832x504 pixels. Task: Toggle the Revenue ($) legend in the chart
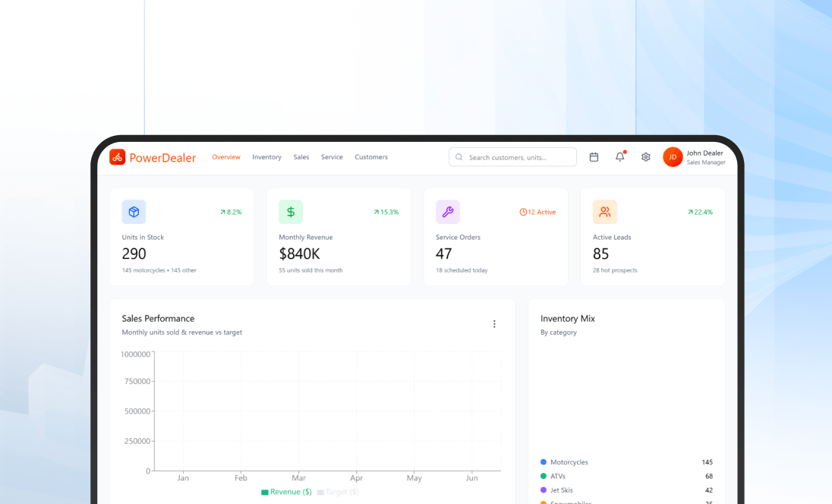tap(286, 492)
